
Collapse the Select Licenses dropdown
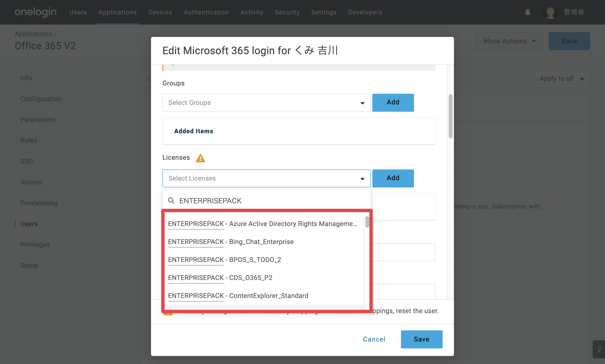266,178
